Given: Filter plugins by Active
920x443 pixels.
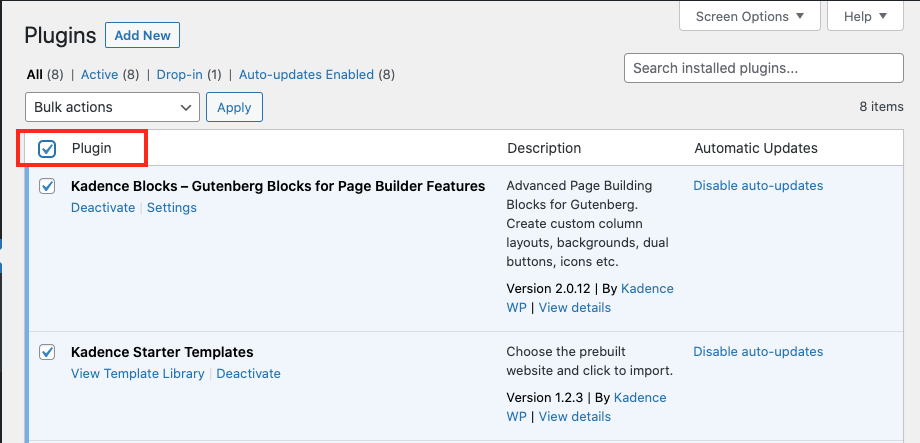Looking at the screenshot, I should coord(99,75).
